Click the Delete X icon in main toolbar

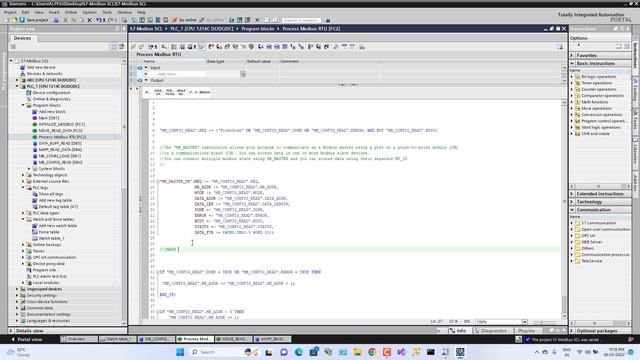[x=90, y=20]
